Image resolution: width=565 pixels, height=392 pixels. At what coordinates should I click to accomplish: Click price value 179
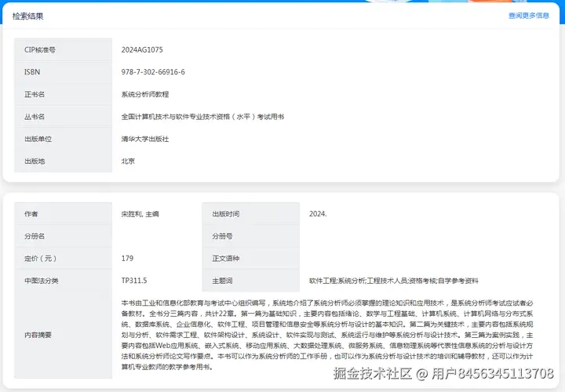(127, 259)
